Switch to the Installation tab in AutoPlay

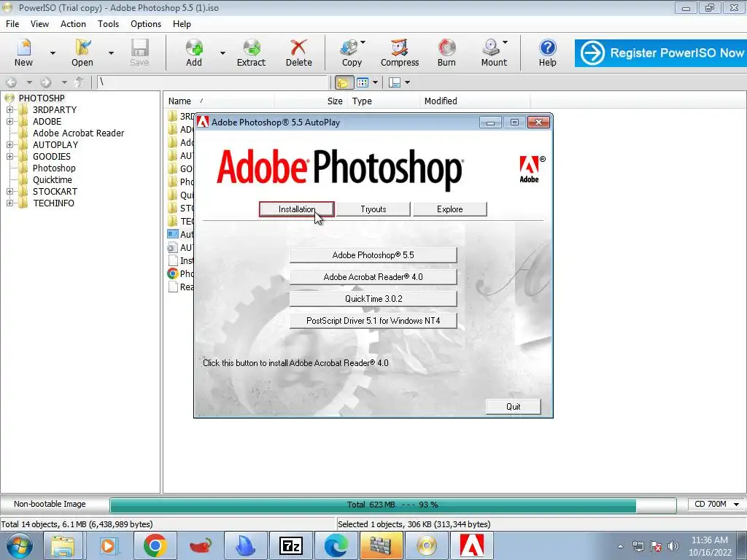pyautogui.click(x=297, y=209)
